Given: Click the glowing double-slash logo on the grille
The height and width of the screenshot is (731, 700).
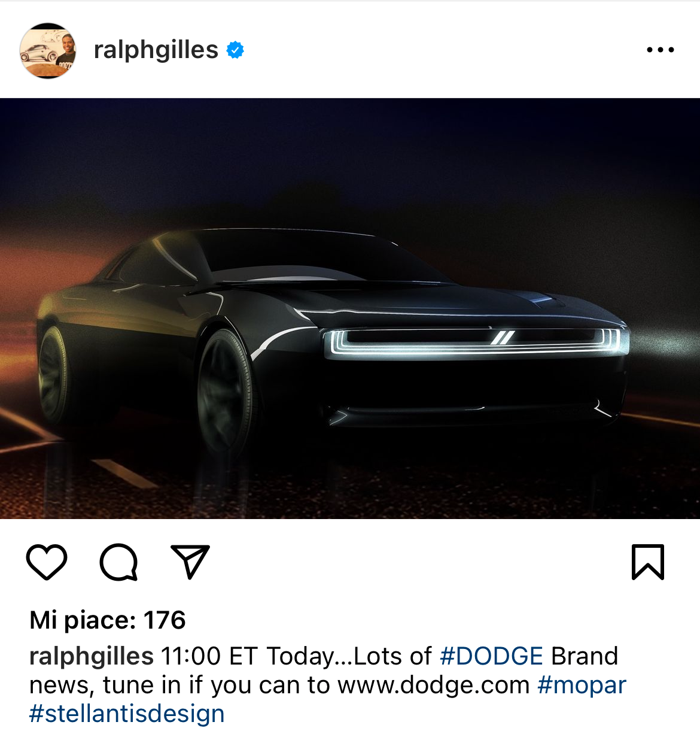Looking at the screenshot, I should (503, 337).
